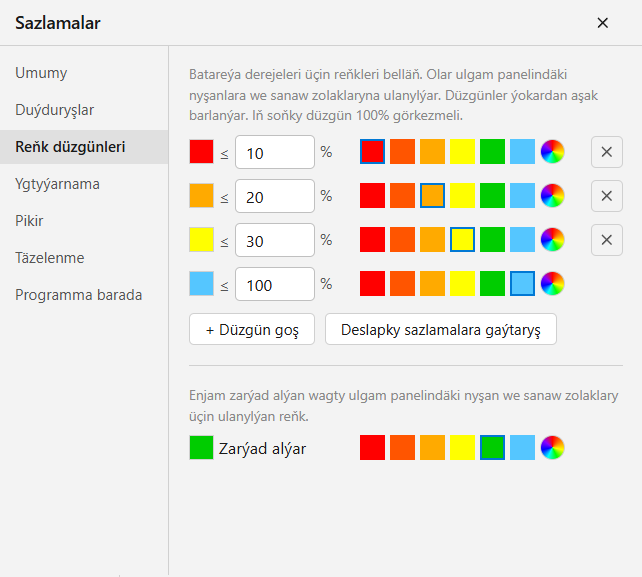
Task: Pick dark orange for the 30% rule
Action: pyautogui.click(x=402, y=240)
